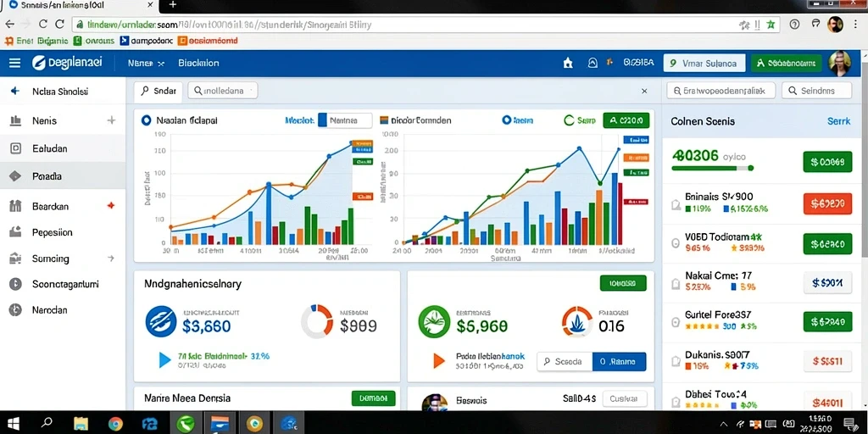Open the Biackelon menu in header

tap(198, 63)
